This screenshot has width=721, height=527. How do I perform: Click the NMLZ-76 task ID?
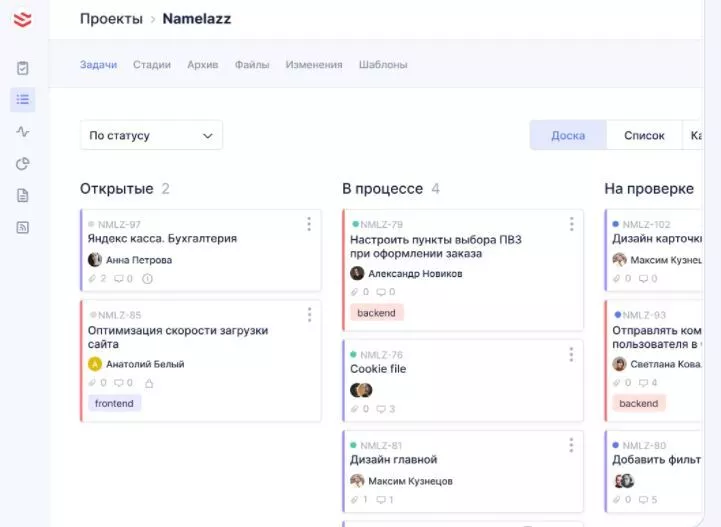coord(381,355)
